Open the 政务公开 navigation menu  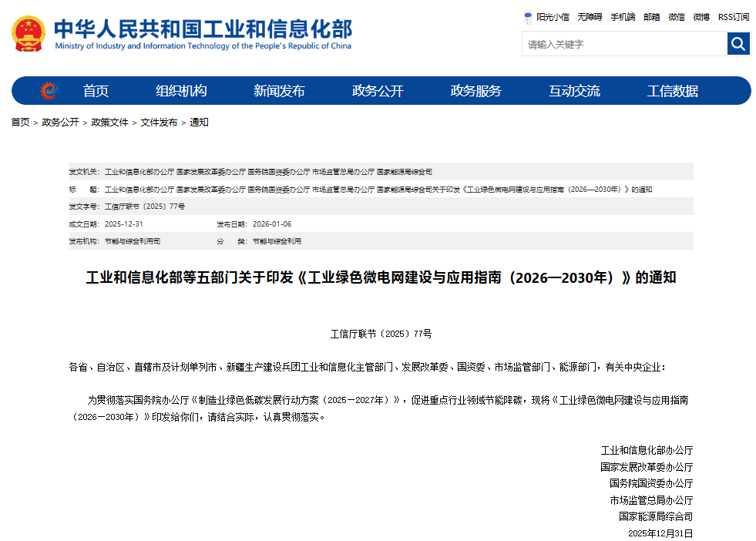378,90
